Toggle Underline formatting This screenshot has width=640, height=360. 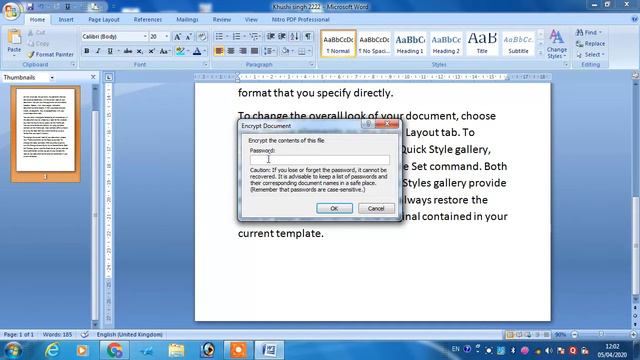coord(110,51)
